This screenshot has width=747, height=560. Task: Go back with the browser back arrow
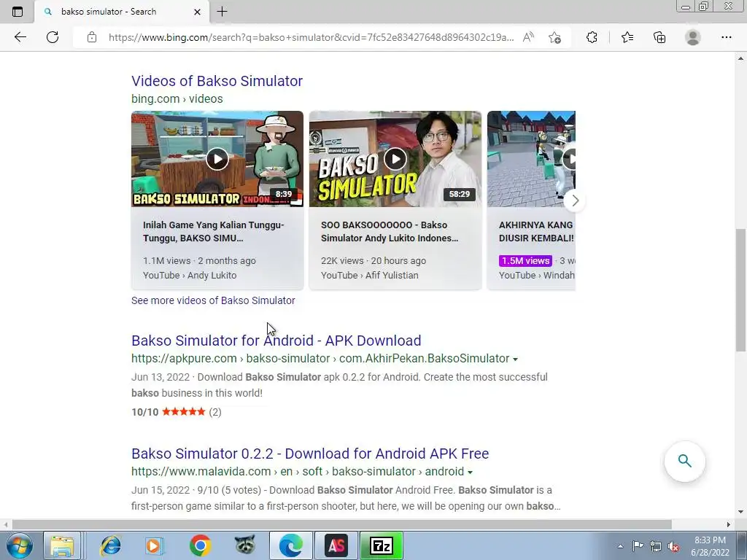[20, 37]
